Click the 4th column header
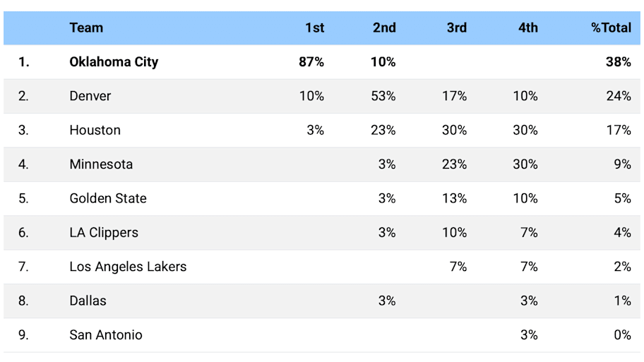This screenshot has height=362, width=644. click(527, 28)
